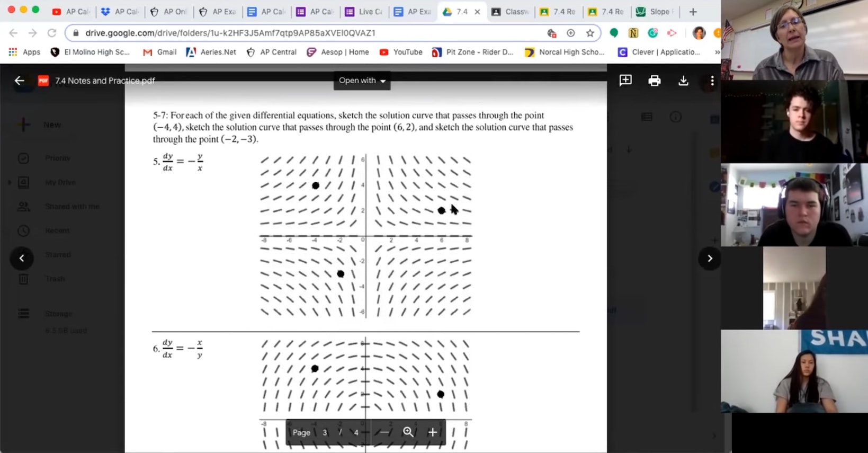Click the magnifier reset zoom icon

tap(408, 432)
